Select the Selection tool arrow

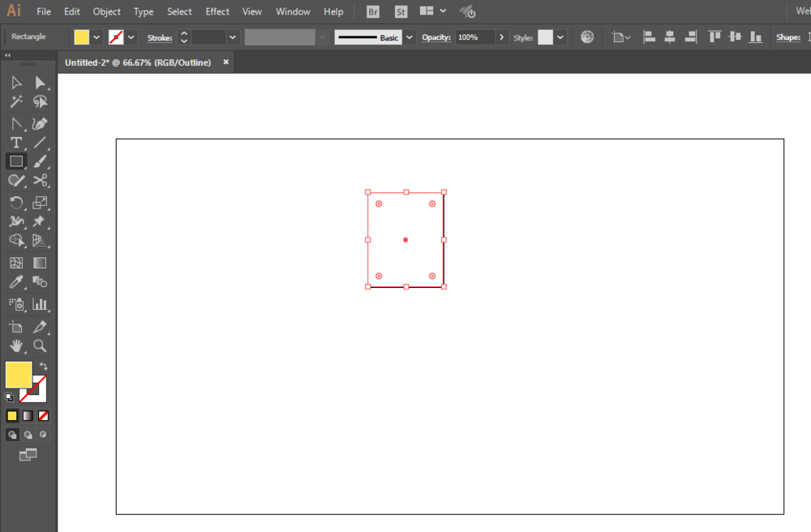coord(16,83)
